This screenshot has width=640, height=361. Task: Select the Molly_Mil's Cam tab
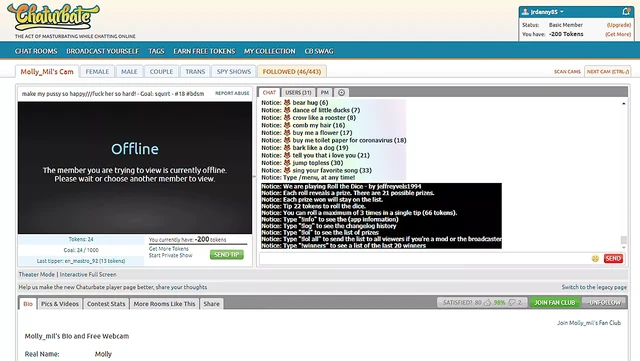(x=47, y=71)
